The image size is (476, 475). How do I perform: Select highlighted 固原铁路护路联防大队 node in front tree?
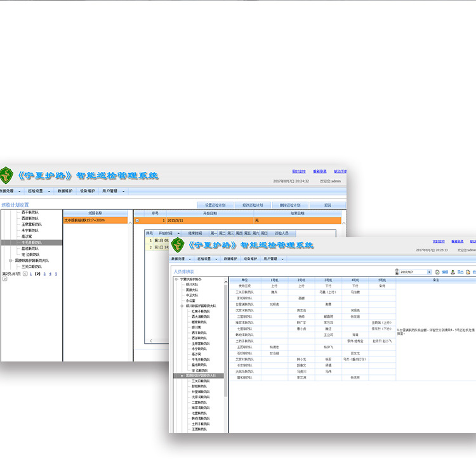pyautogui.click(x=199, y=376)
